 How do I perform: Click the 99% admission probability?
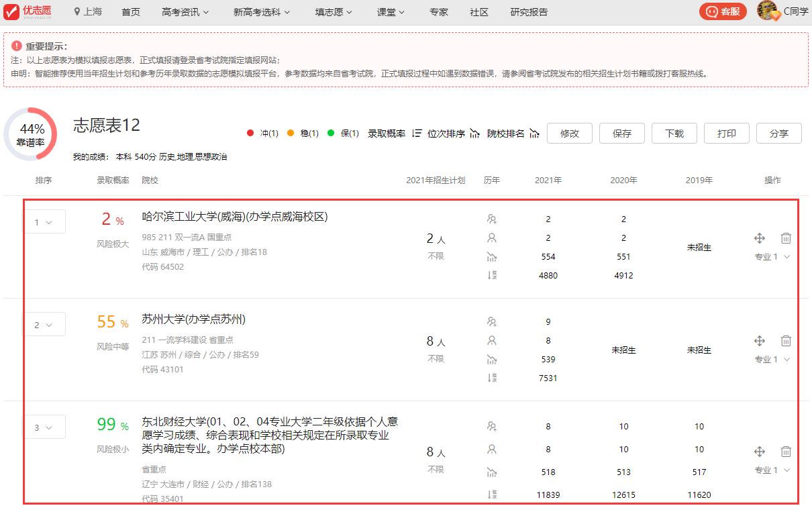pyautogui.click(x=113, y=425)
